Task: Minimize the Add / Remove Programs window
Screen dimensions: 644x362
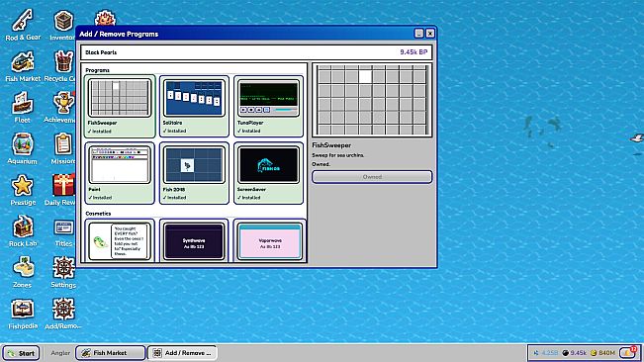Action: click(418, 34)
